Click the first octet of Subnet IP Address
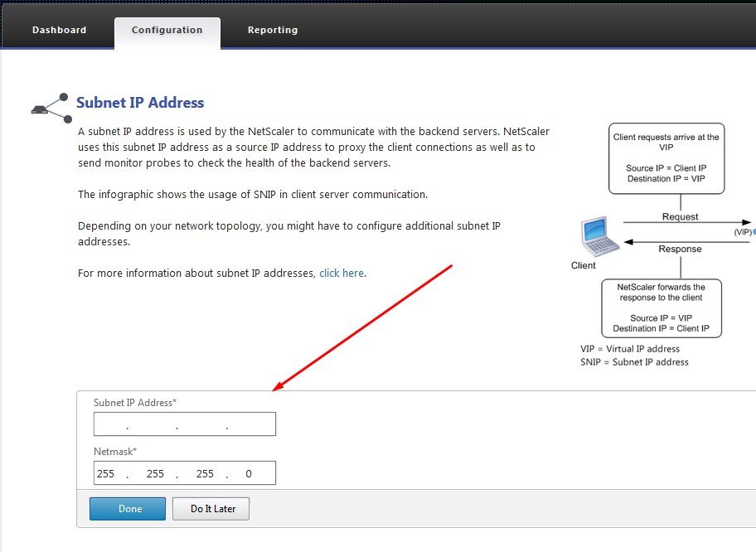The height and width of the screenshot is (552, 756). point(109,425)
